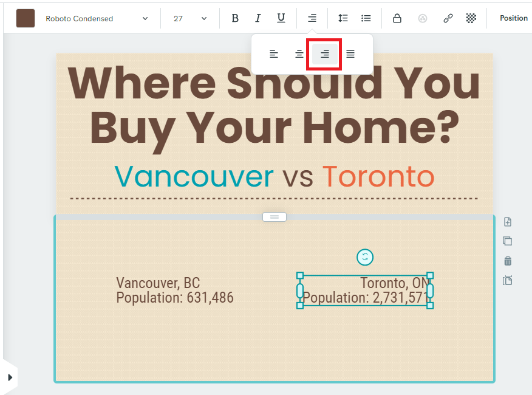This screenshot has width=532, height=395.
Task: Select right text alignment
Action: (324, 53)
